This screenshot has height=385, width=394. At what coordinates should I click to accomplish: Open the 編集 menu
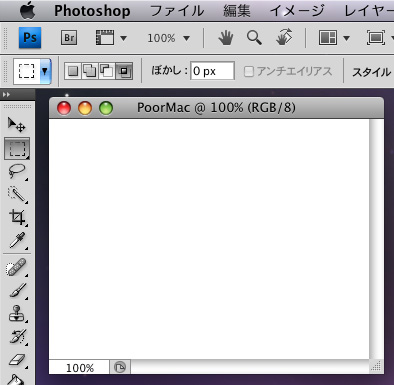click(x=236, y=11)
